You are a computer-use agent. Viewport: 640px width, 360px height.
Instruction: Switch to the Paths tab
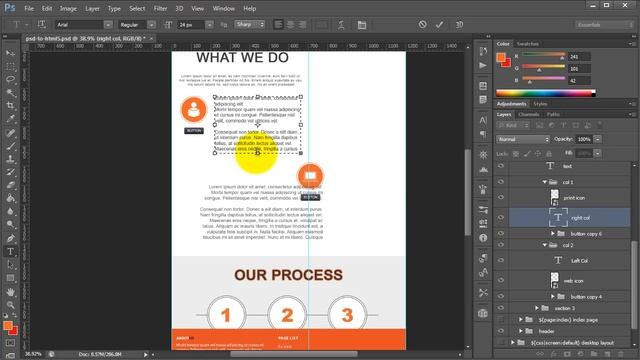[x=553, y=114]
